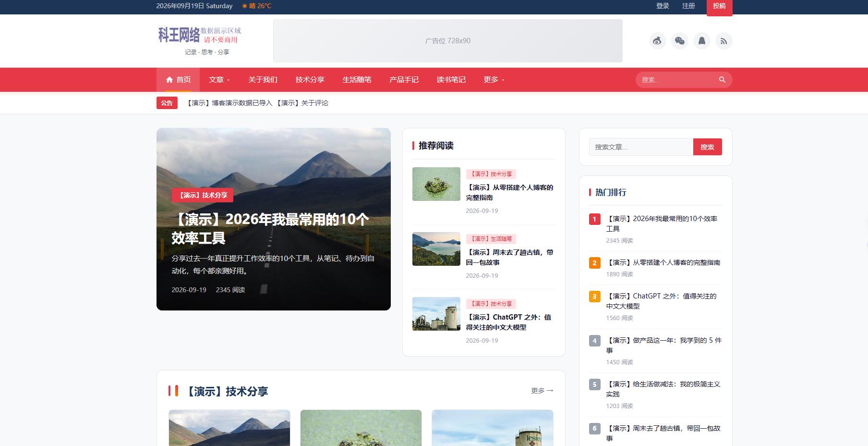Viewport: 868px width, 446px height.
Task: Focus the 搜索文章 input field
Action: (641, 147)
